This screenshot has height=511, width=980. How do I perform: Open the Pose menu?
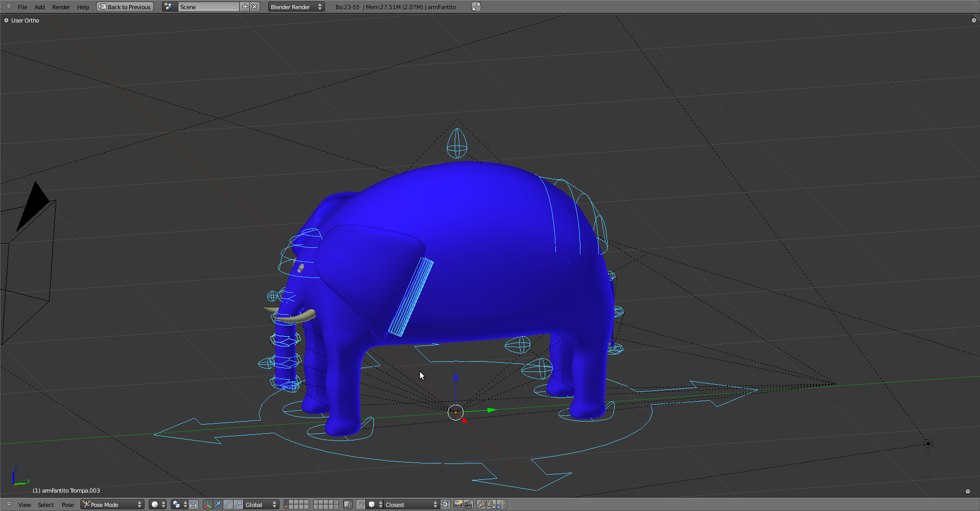[x=67, y=504]
